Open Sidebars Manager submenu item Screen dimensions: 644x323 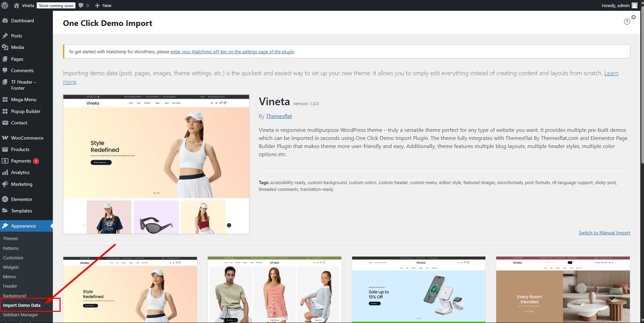[21, 315]
